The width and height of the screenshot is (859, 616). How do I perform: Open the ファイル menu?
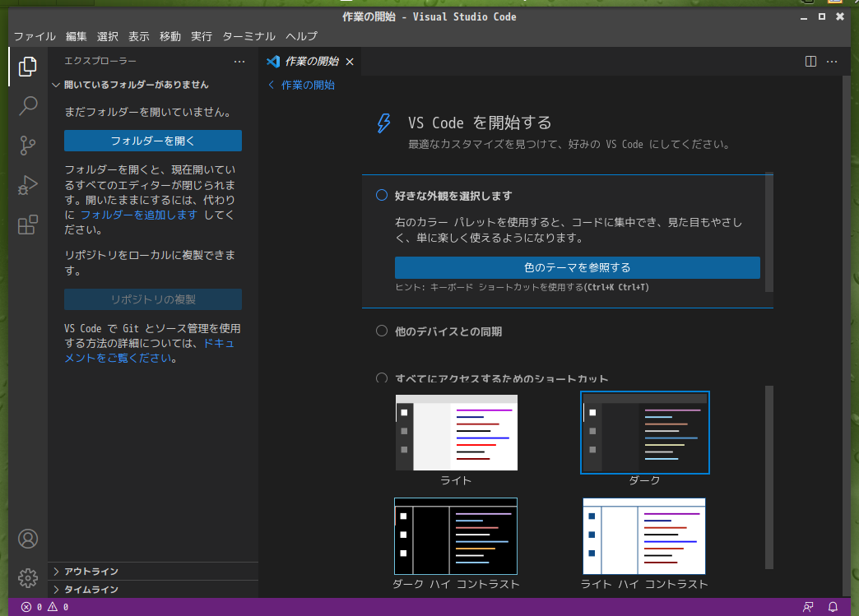tap(35, 36)
